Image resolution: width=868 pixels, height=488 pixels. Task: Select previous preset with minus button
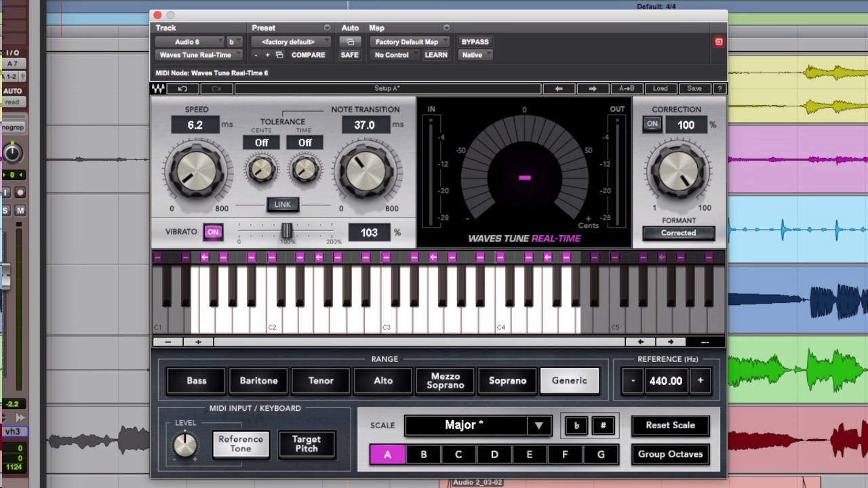pos(256,55)
